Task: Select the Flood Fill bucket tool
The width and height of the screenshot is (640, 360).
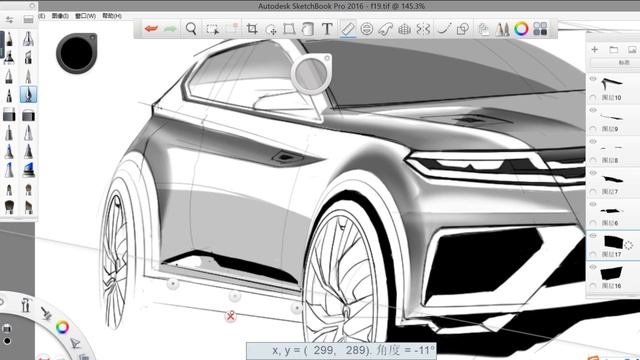Action: pos(307,29)
